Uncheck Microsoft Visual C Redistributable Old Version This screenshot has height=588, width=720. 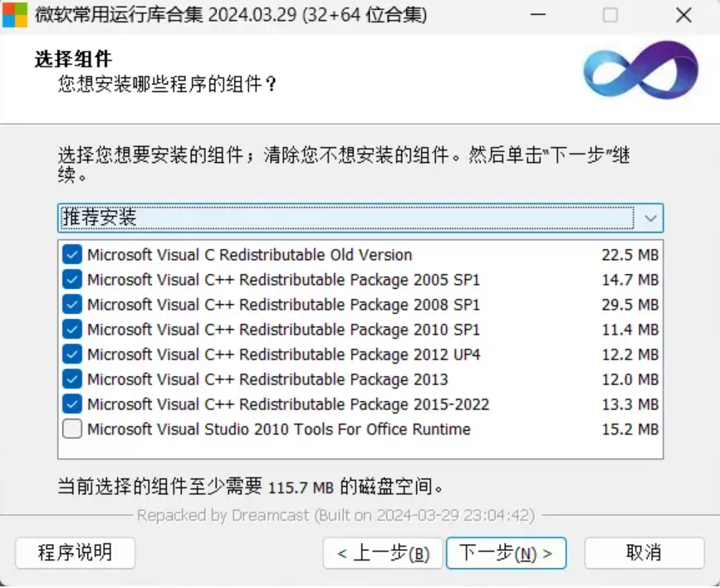(x=72, y=255)
